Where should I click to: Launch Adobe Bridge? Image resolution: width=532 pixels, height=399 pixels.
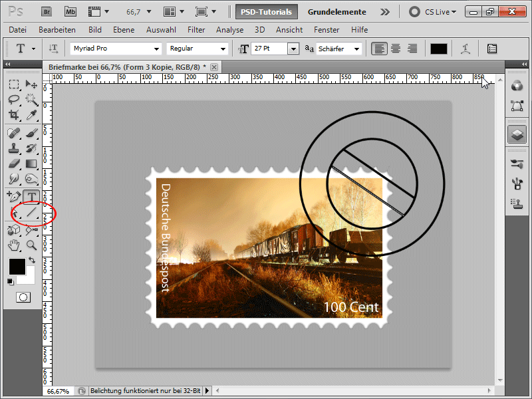click(47, 12)
